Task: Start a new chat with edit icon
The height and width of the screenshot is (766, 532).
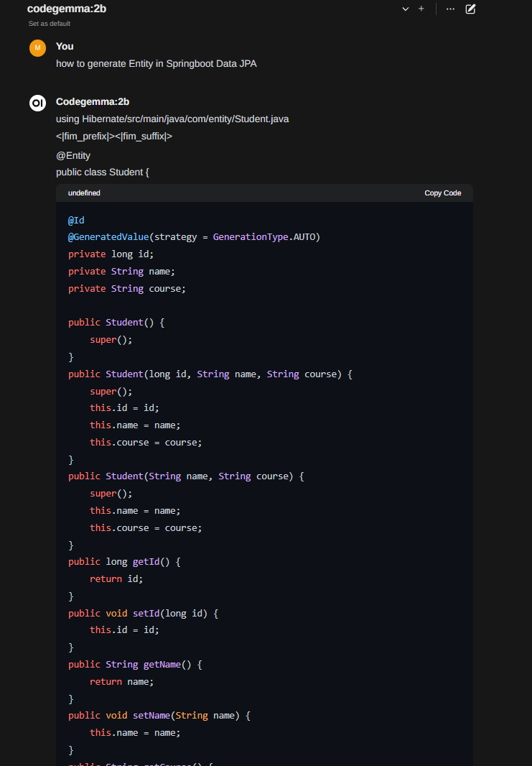Action: coord(470,9)
